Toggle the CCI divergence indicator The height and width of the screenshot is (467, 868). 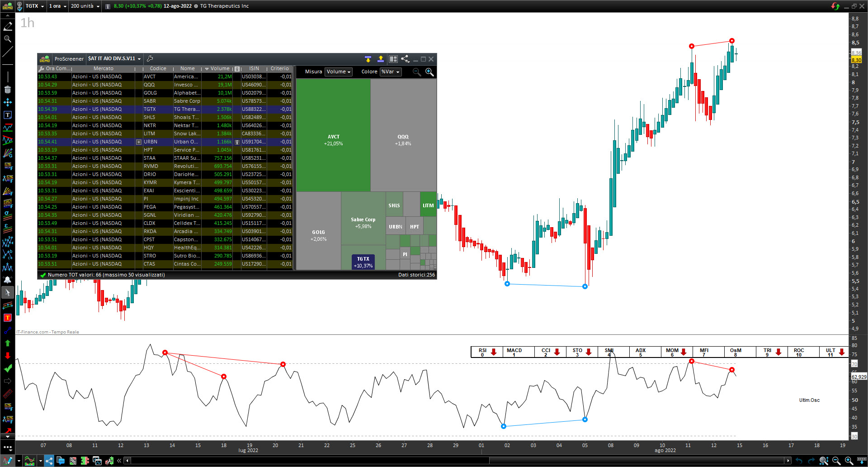coord(550,352)
